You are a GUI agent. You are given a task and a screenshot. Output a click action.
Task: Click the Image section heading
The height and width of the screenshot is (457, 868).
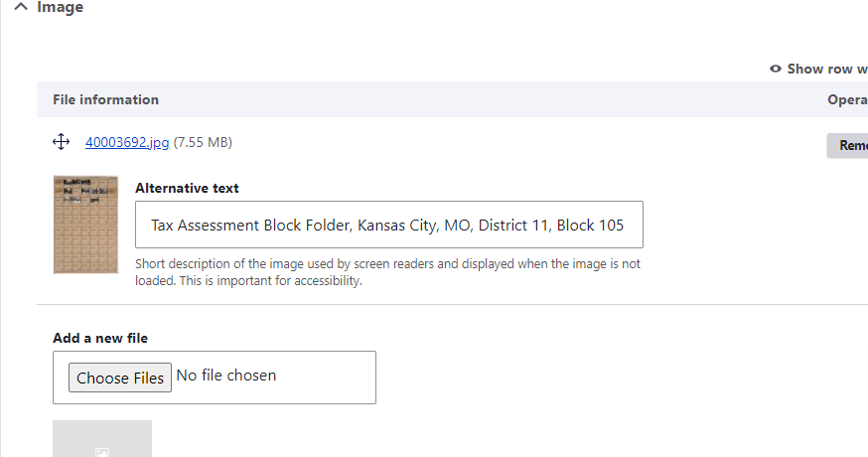(x=60, y=8)
